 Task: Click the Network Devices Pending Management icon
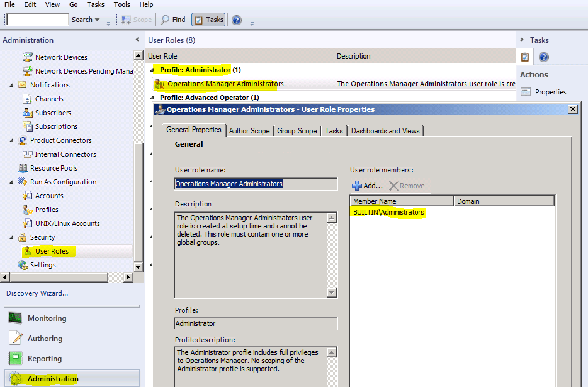(x=27, y=71)
